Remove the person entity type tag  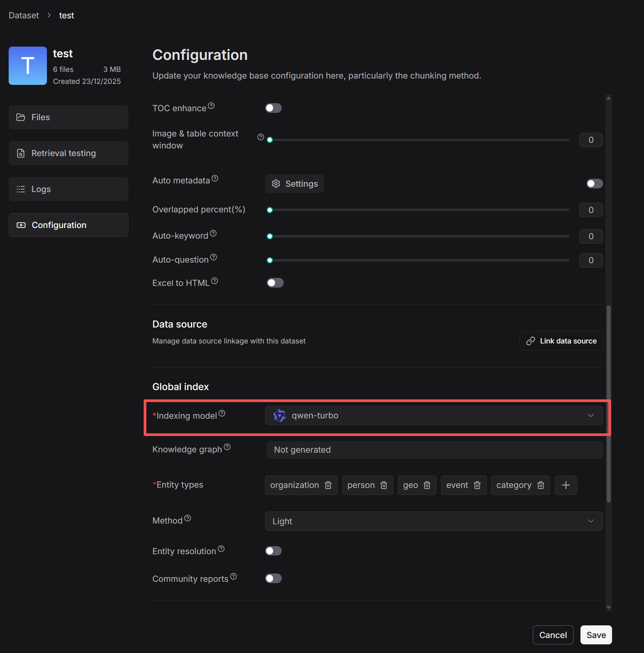384,485
